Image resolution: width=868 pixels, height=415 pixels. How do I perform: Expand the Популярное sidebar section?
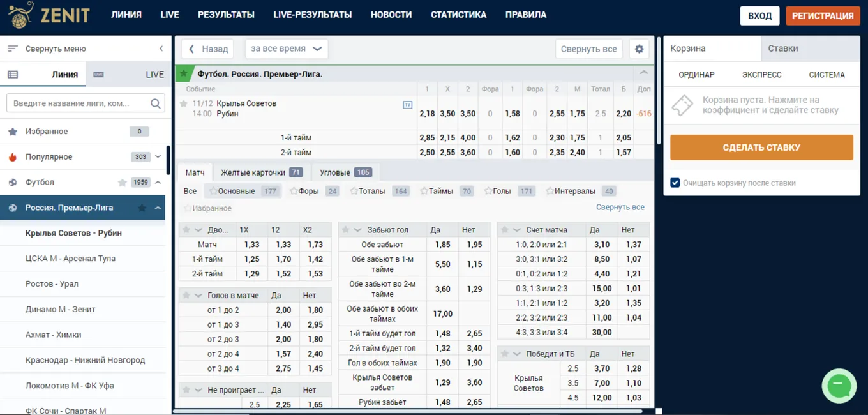tap(158, 157)
